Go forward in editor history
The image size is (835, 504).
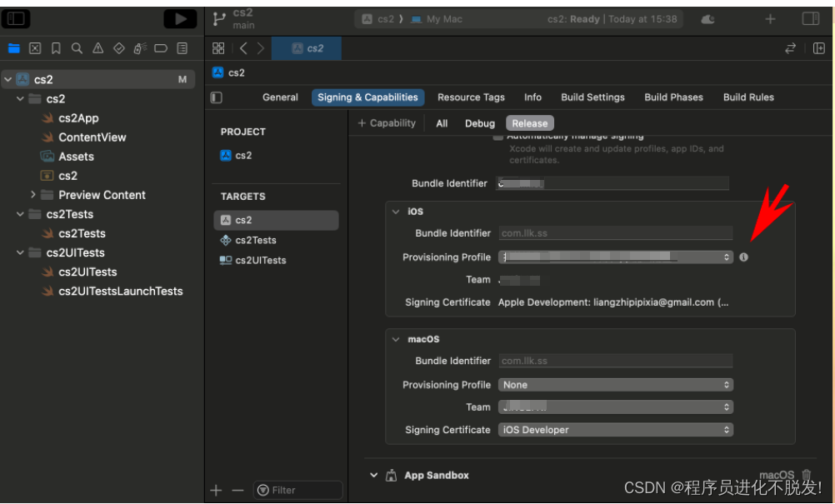[260, 48]
